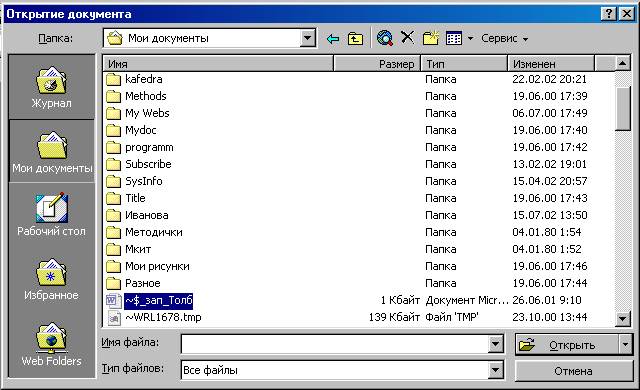Click date 04.01.80 1:54 for Методички

pos(547,233)
